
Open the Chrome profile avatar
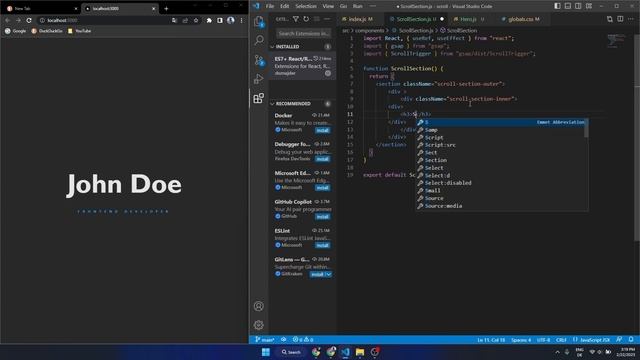point(231,20)
